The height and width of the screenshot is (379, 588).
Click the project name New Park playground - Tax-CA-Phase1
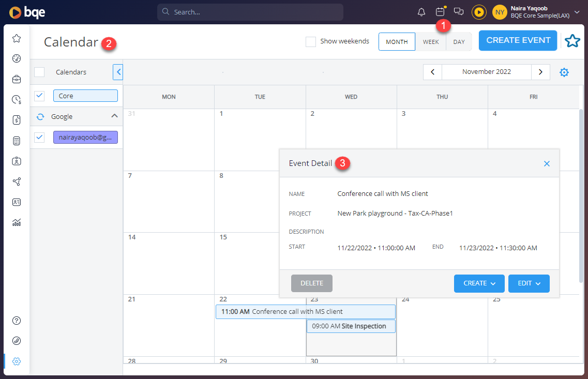click(395, 214)
